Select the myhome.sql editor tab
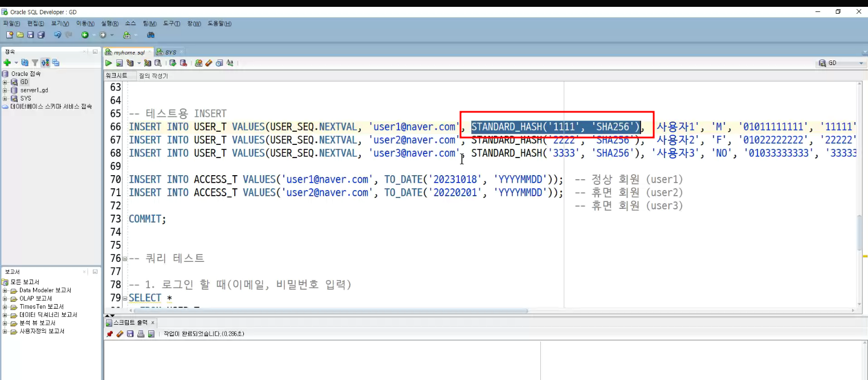The image size is (868, 380). click(129, 52)
